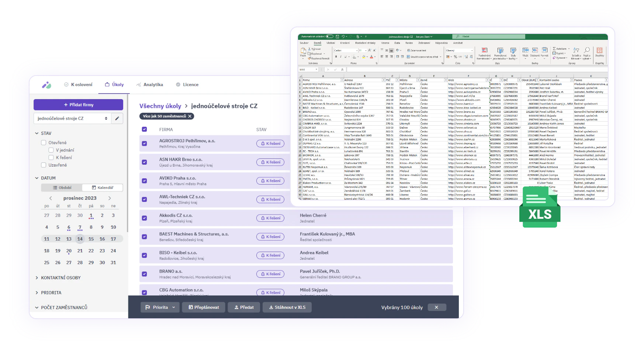Check the Otevřené status filter
644x350 pixels.
tap(43, 142)
